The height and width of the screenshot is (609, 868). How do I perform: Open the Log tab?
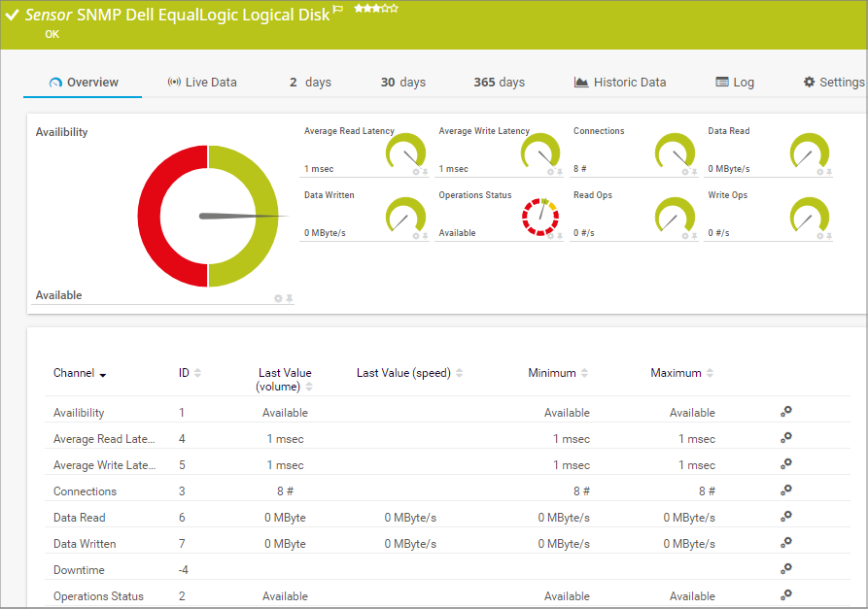tap(735, 83)
